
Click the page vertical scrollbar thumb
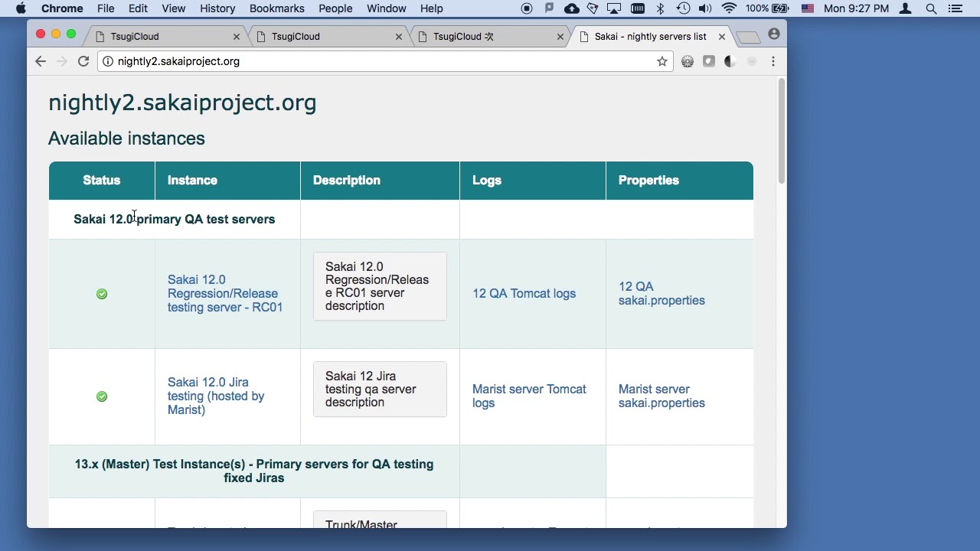click(x=781, y=130)
